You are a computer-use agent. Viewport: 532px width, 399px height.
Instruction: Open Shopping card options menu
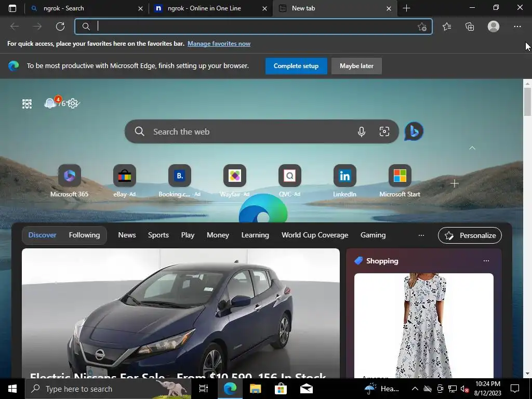pyautogui.click(x=486, y=261)
